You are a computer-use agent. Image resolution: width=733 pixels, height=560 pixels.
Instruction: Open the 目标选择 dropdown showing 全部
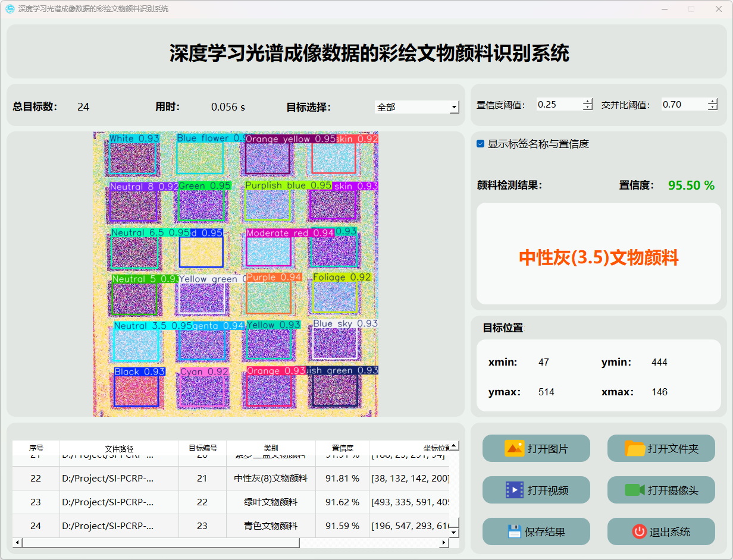416,107
